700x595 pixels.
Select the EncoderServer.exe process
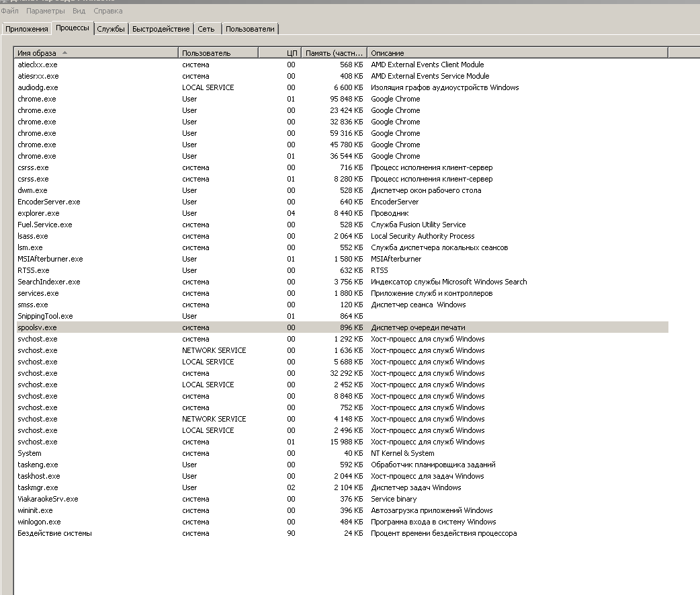pyautogui.click(x=343, y=202)
